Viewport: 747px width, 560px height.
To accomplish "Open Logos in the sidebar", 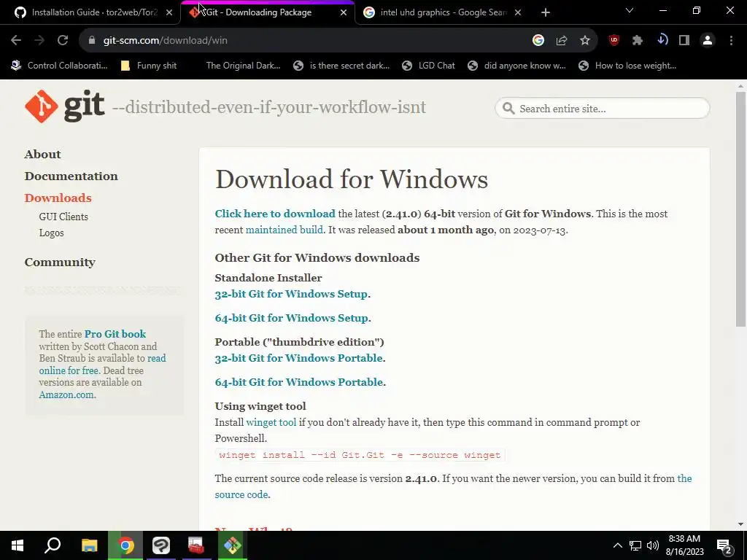I will 52,233.
